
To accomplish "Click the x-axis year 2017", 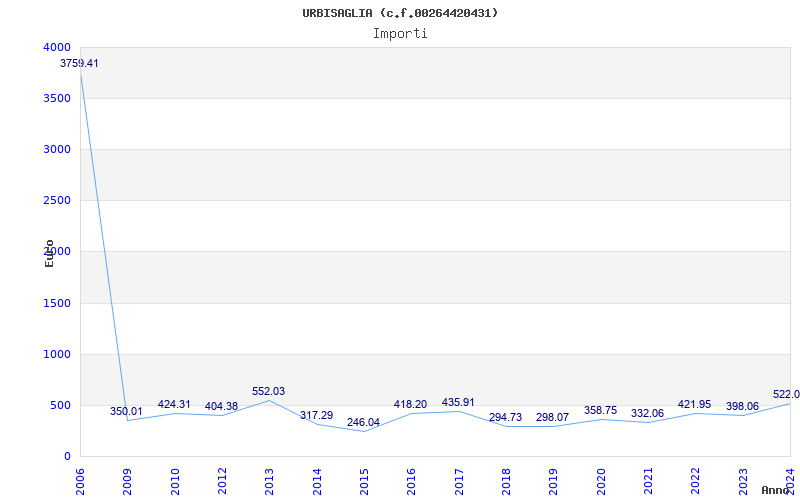I will [x=459, y=482].
